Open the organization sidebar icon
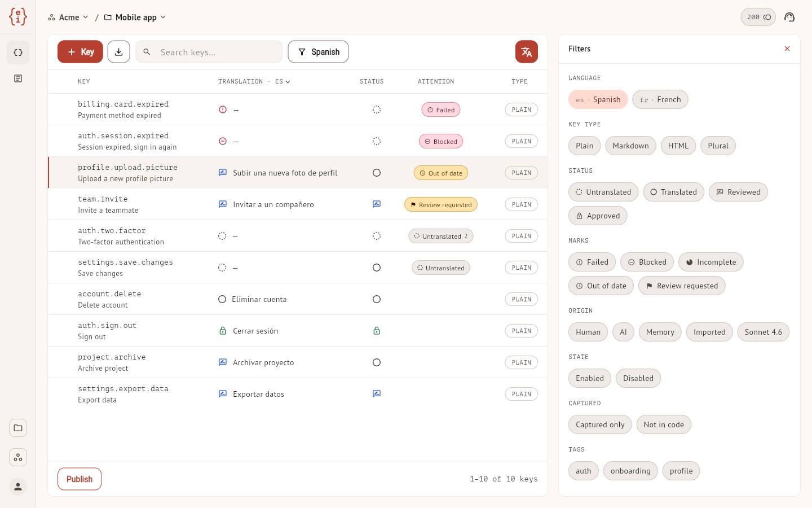 pyautogui.click(x=18, y=457)
